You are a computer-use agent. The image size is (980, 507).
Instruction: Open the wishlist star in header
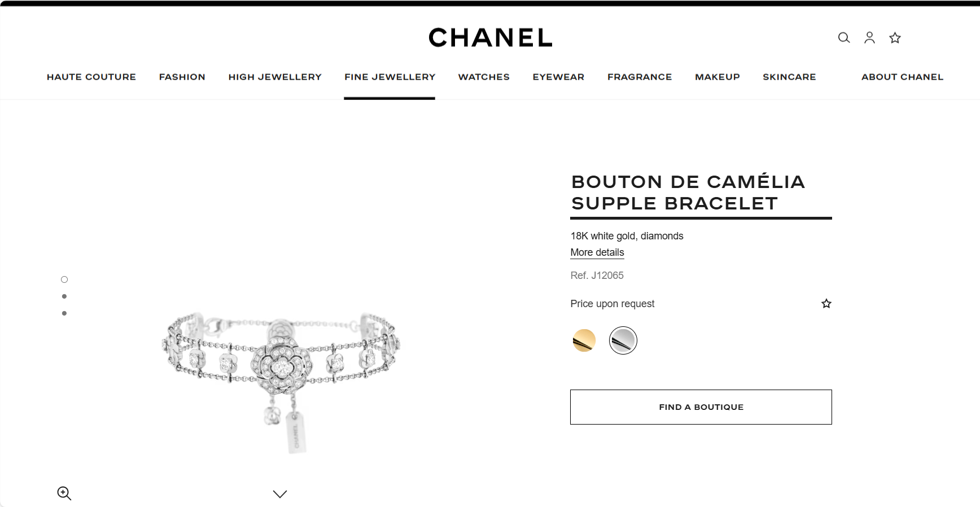click(x=895, y=38)
